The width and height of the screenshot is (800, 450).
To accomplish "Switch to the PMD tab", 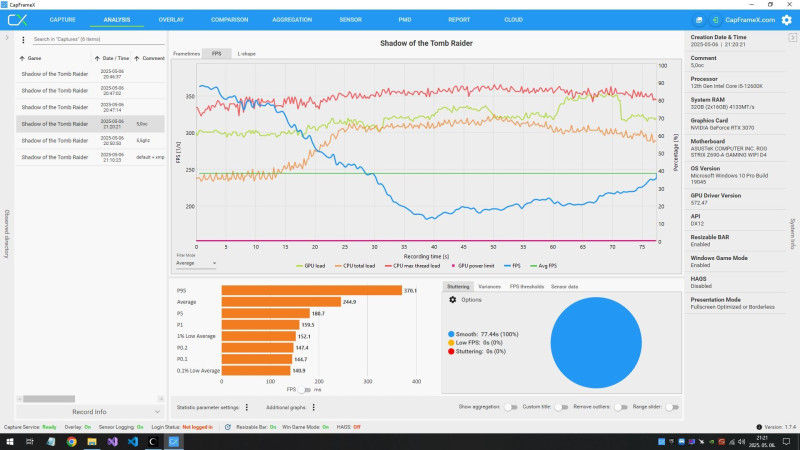I will tap(405, 20).
